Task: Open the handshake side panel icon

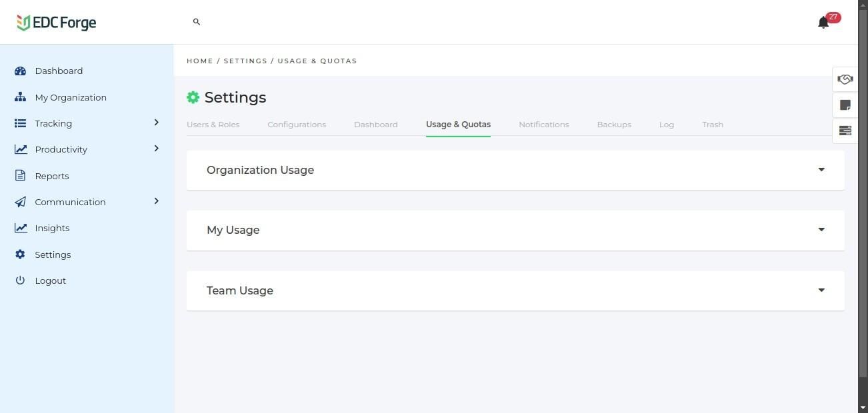Action: click(x=845, y=79)
